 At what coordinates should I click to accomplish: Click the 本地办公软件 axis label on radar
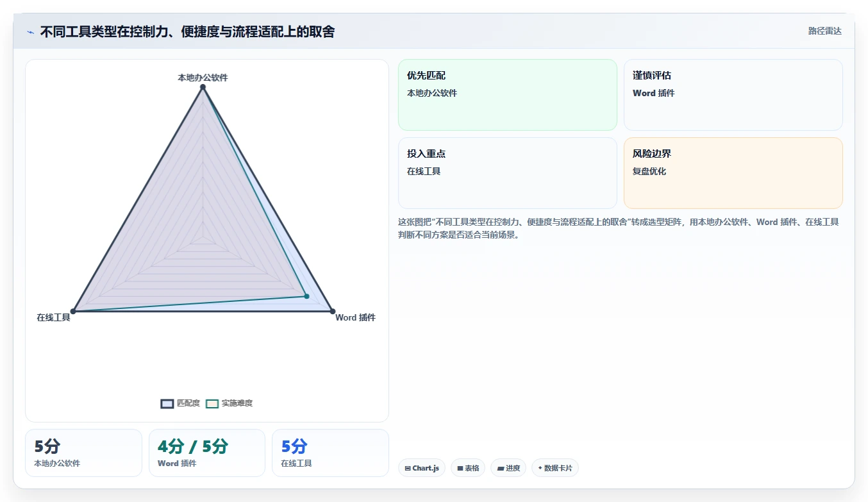pyautogui.click(x=203, y=78)
